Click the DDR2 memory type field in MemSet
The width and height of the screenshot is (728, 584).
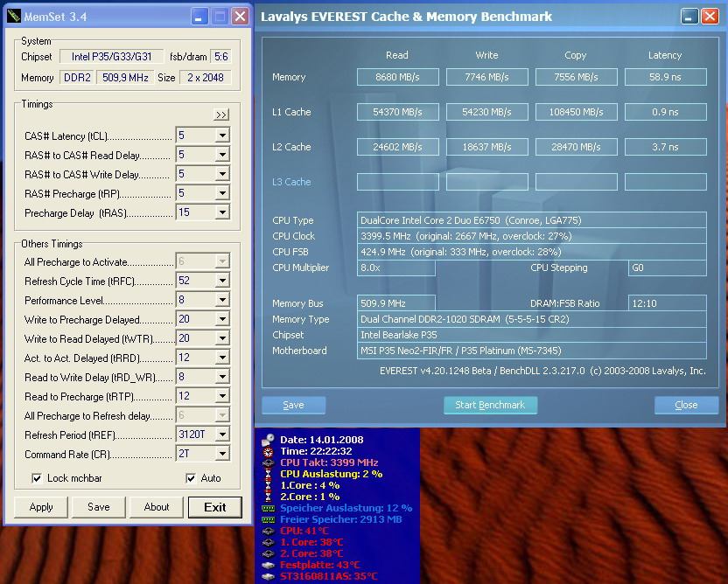pyautogui.click(x=77, y=78)
